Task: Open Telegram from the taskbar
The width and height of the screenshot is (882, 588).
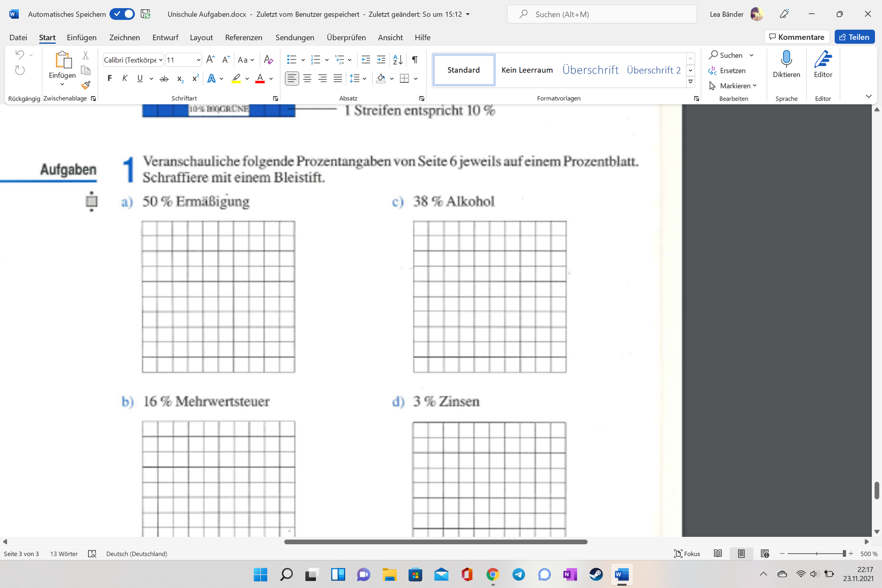Action: [519, 574]
